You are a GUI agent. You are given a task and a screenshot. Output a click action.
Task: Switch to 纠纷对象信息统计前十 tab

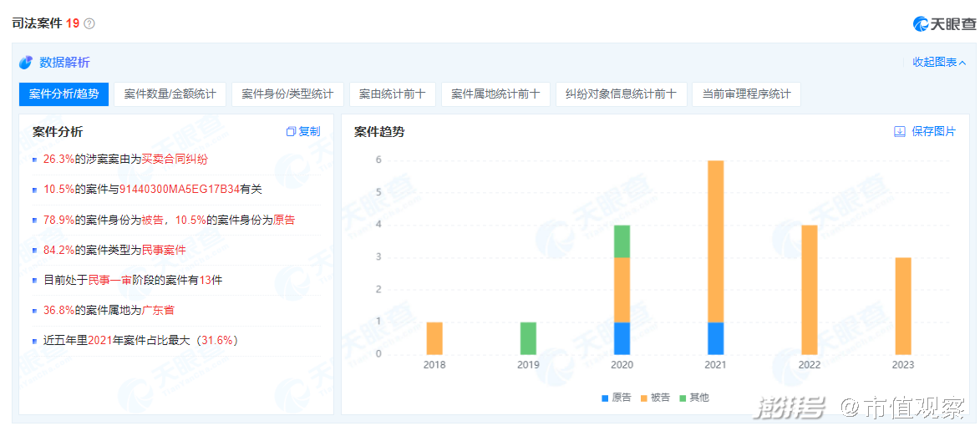pyautogui.click(x=621, y=94)
